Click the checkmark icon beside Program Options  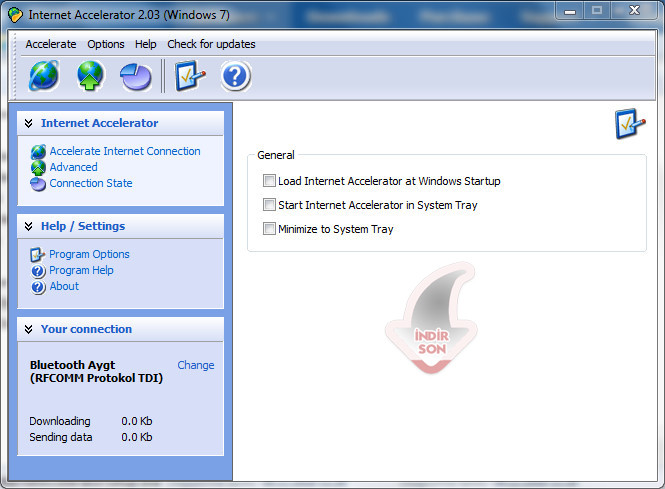pyautogui.click(x=37, y=254)
